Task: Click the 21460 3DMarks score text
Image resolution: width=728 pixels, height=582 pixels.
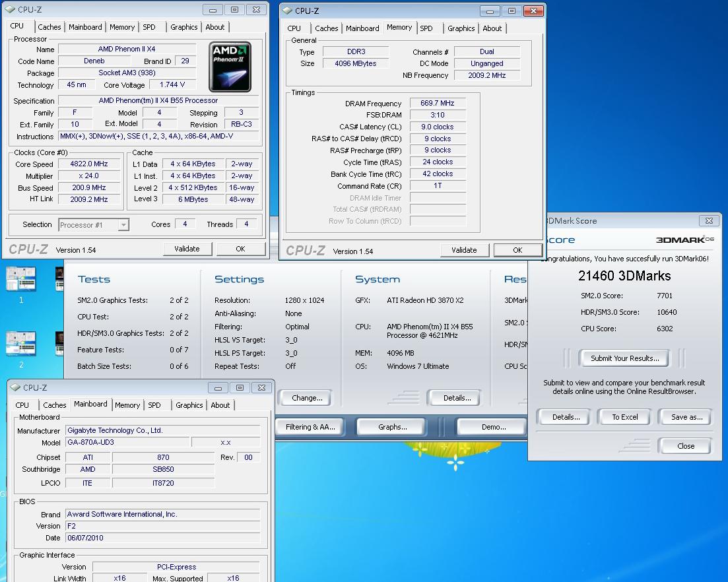Action: 624,276
